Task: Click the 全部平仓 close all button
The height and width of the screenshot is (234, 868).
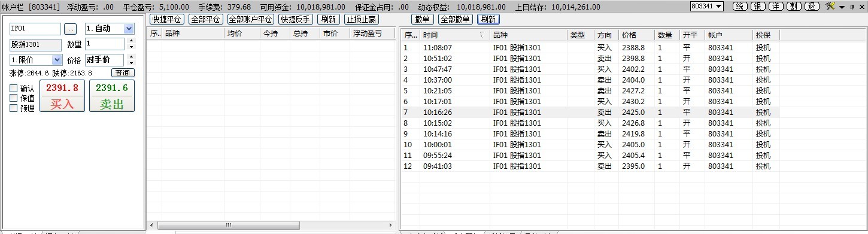Action: click(x=205, y=19)
